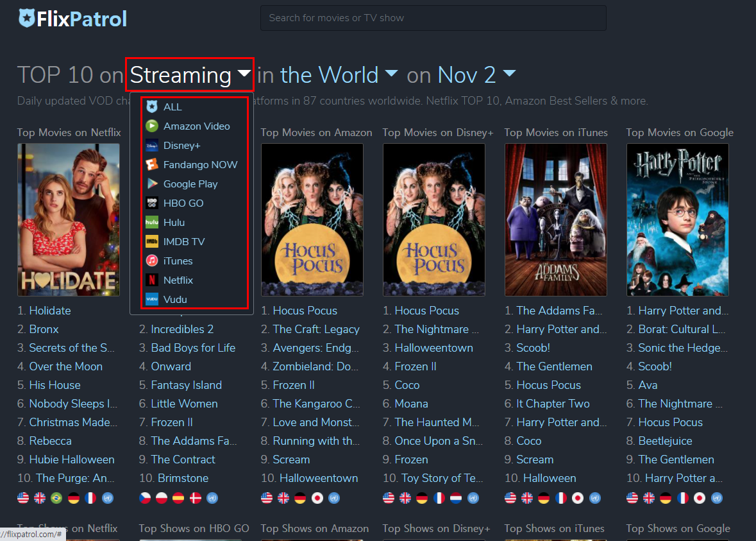Screen dimensions: 756x541
Task: Open The Craft: Legacy link
Action: point(316,329)
